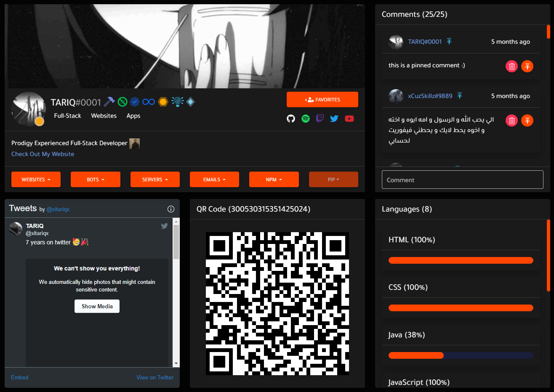Click the Comments panel orange scrollbar
This screenshot has height=392, width=554.
point(549,32)
